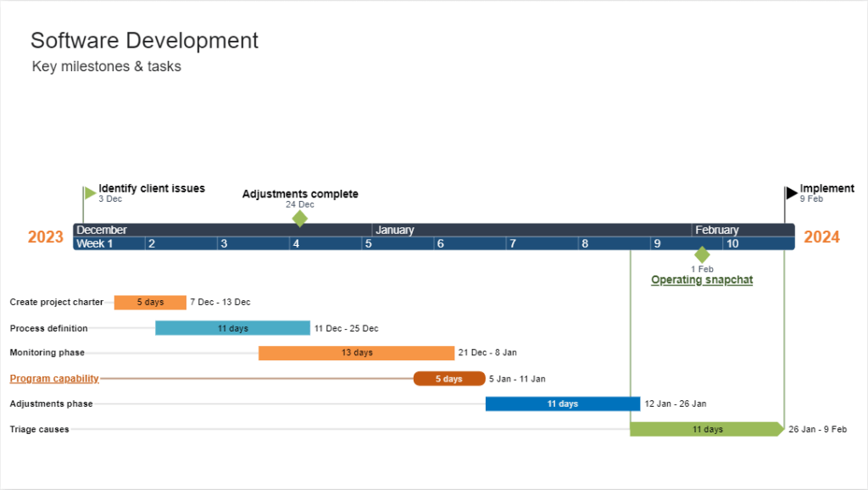Click the 26 Jan - 9 Feb date label
The height and width of the screenshot is (490, 868).
click(816, 429)
